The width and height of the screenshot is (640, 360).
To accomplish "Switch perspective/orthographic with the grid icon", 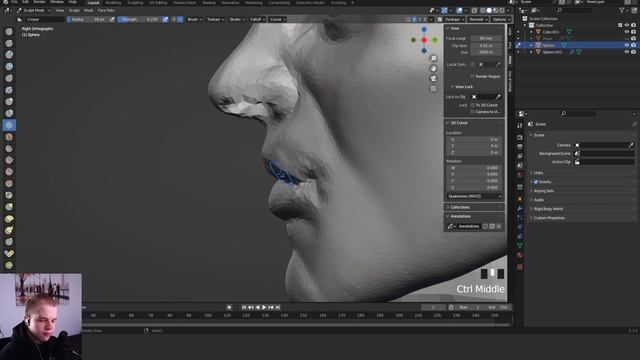I will tap(433, 88).
